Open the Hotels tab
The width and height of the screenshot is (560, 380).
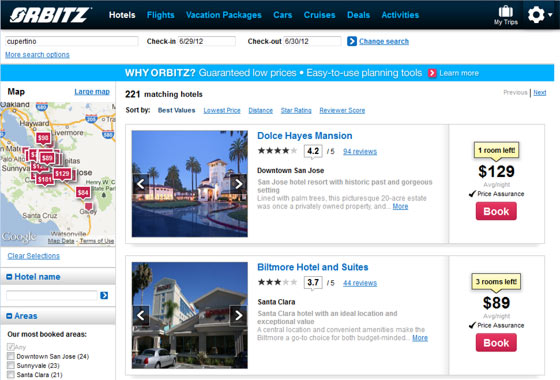point(122,15)
